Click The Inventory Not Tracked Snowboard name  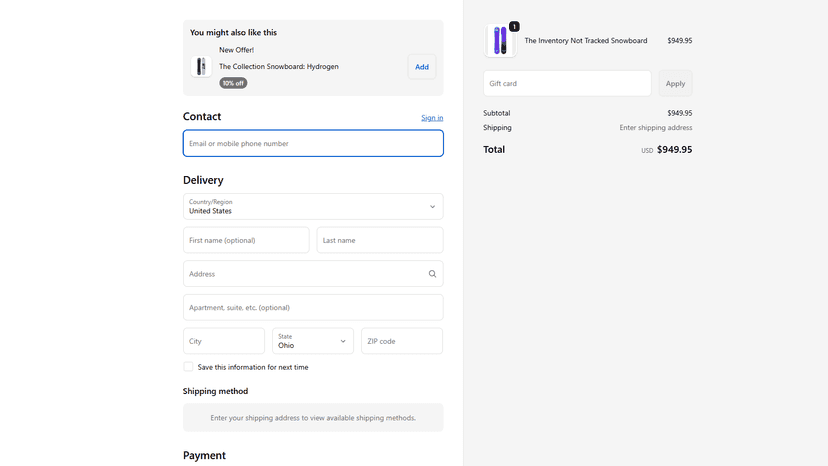(586, 41)
